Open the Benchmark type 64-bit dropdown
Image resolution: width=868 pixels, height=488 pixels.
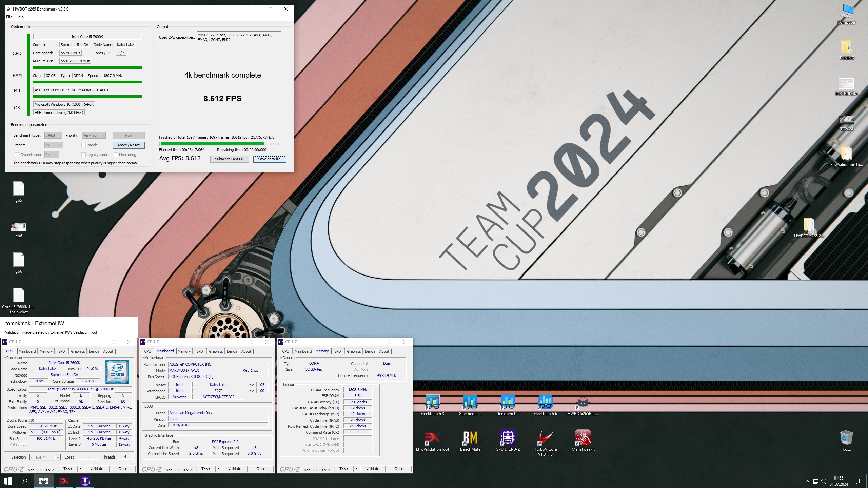click(53, 135)
